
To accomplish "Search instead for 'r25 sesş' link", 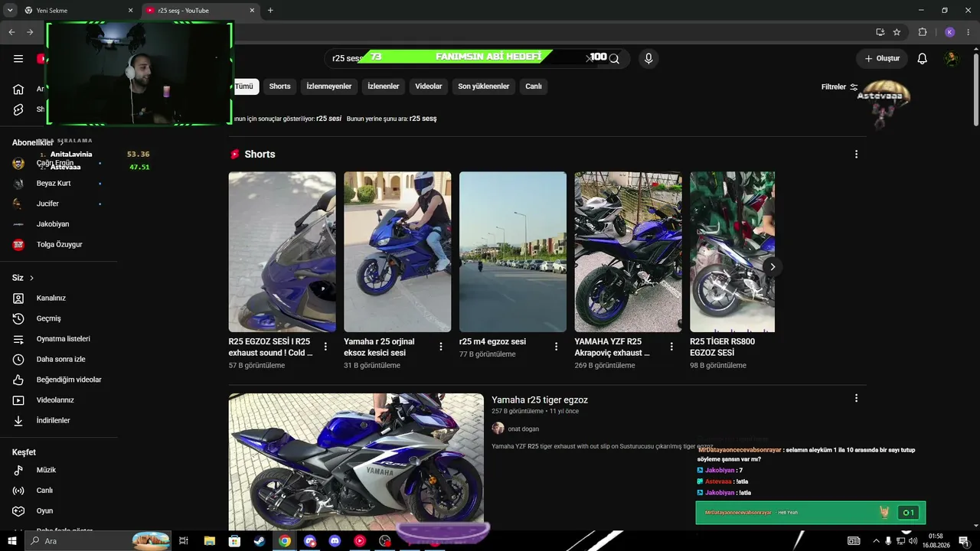I will [x=423, y=119].
